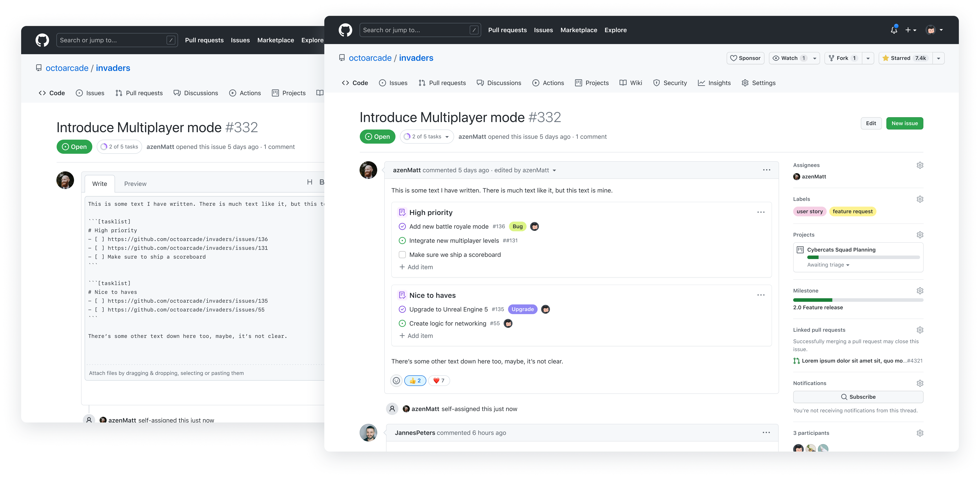
Task: Open the Wiki tab
Action: pyautogui.click(x=630, y=83)
